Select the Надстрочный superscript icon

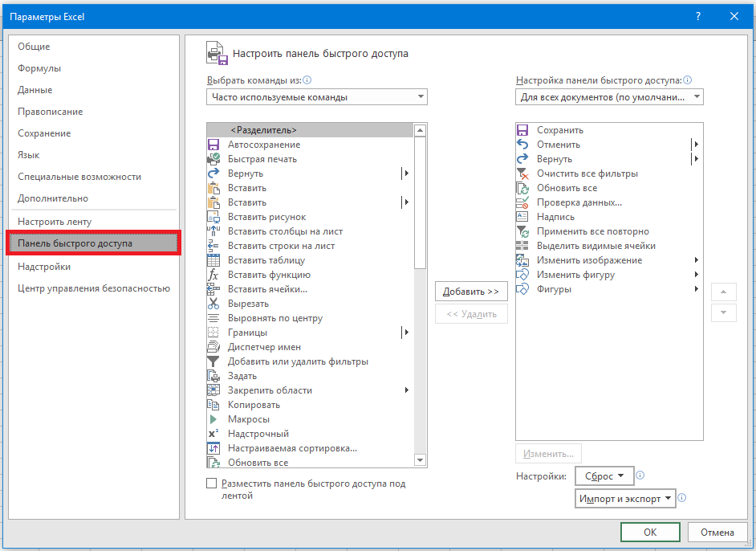point(213,435)
